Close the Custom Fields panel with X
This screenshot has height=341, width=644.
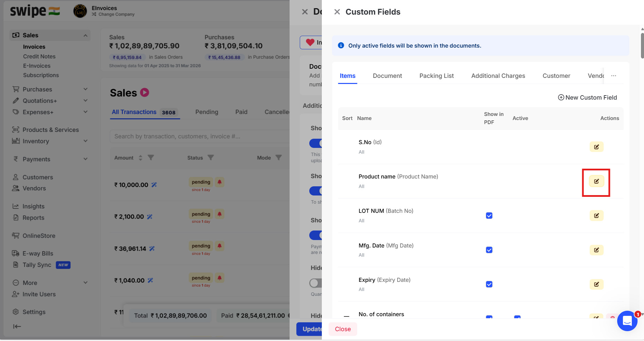[x=337, y=12]
